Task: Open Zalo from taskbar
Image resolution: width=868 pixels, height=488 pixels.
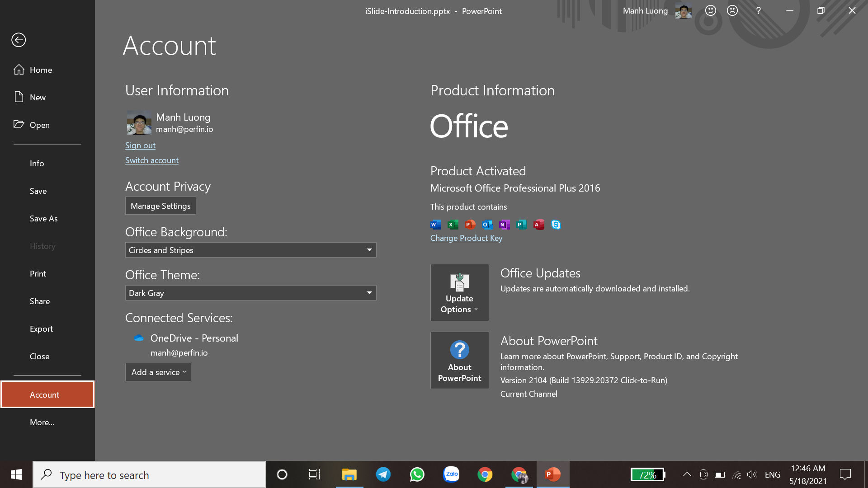Action: coord(451,474)
